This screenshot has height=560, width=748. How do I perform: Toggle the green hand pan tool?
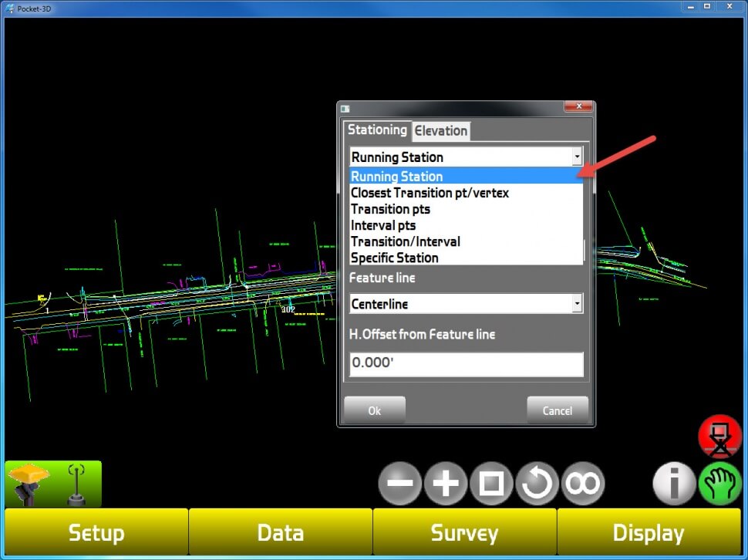(719, 484)
